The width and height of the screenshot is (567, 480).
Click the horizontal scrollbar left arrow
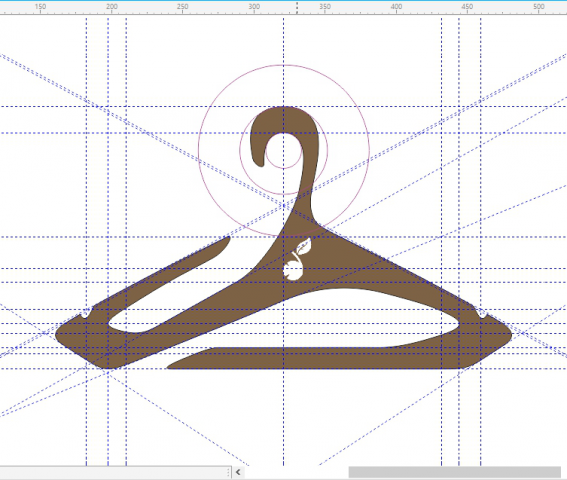[238, 472]
